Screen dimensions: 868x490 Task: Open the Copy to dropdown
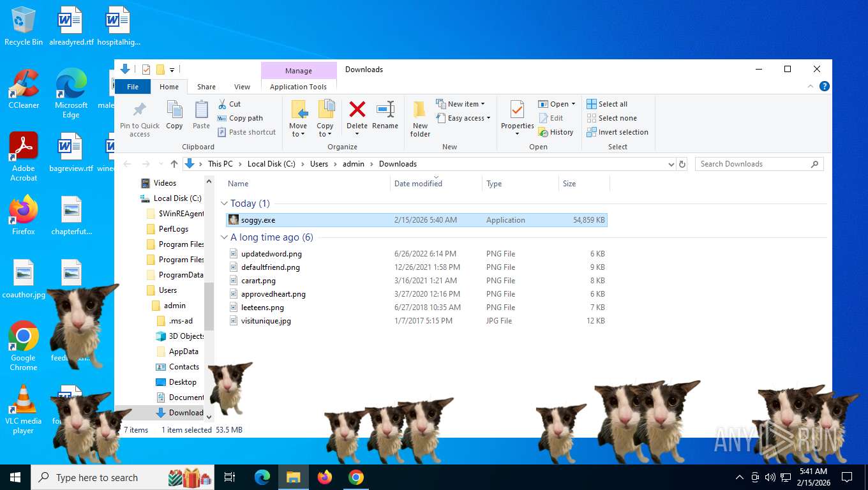pyautogui.click(x=325, y=130)
